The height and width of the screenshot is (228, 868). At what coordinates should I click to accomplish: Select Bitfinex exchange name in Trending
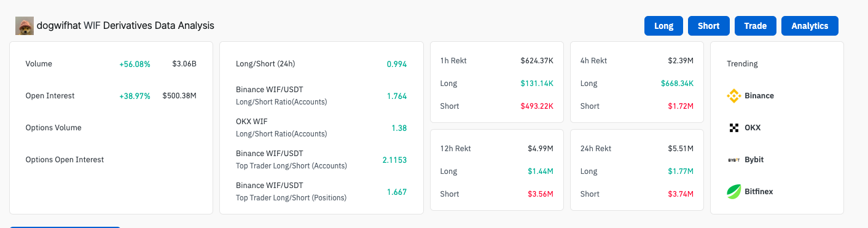759,192
